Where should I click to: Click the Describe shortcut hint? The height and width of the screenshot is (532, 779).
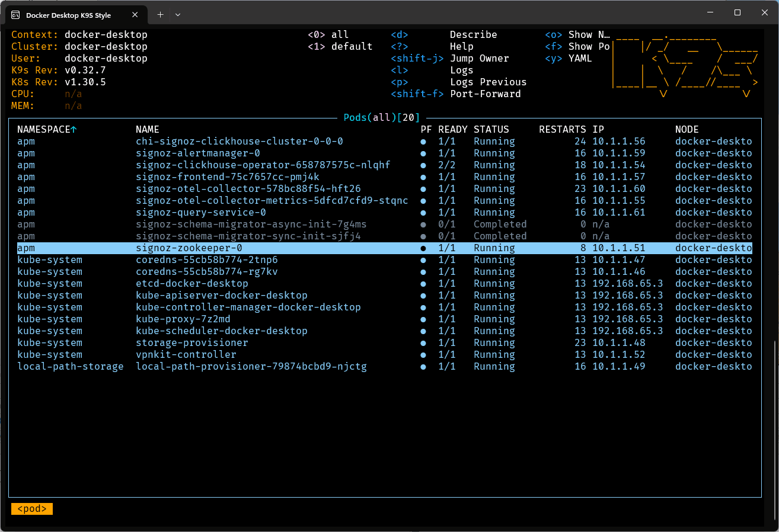coord(474,34)
